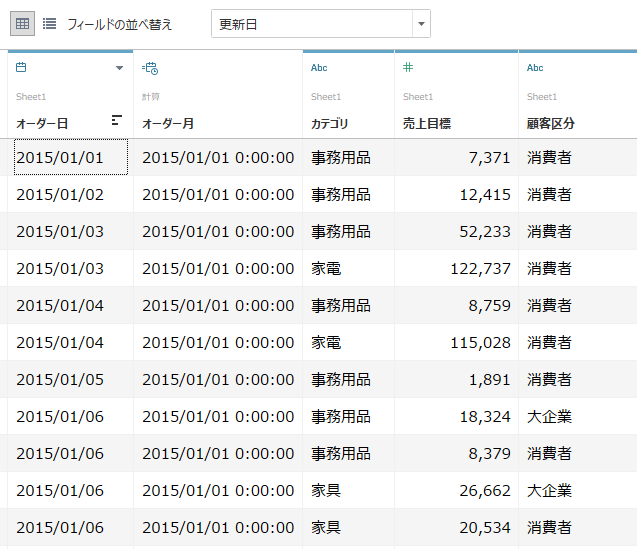The height and width of the screenshot is (549, 637).
Task: Click 計算 label above オーダー月
Action: pos(151,97)
